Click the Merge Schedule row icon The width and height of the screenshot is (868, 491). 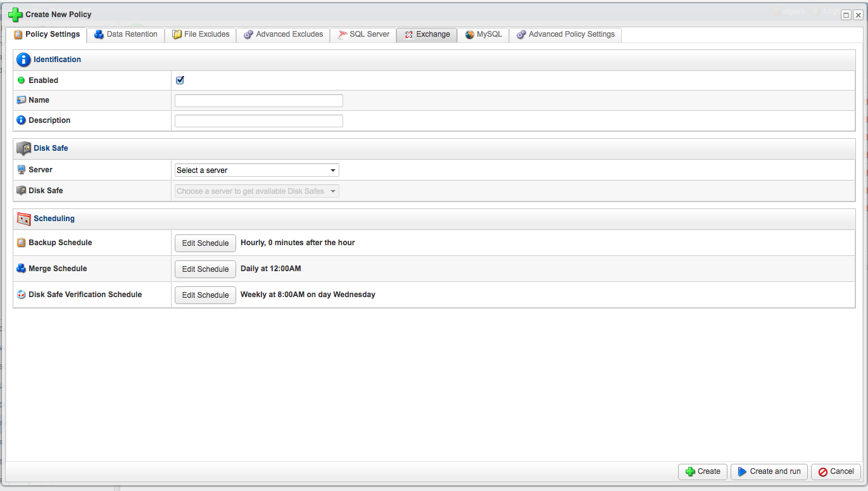tap(22, 269)
